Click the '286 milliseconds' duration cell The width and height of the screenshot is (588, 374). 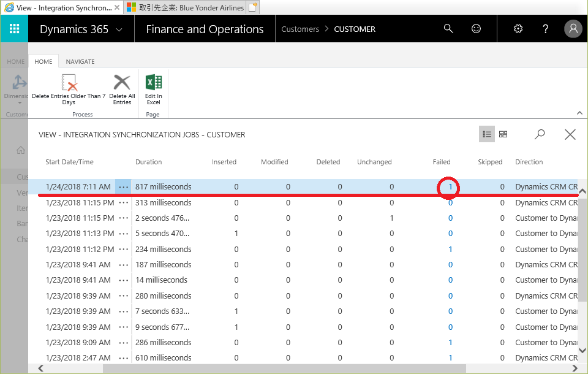click(163, 343)
